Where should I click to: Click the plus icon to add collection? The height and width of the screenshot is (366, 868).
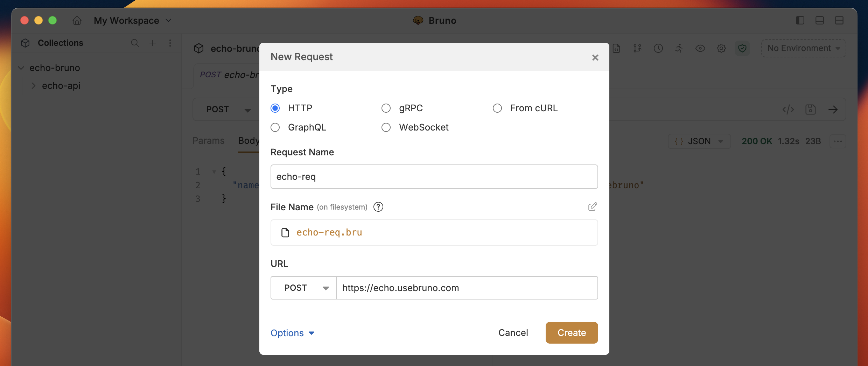[153, 43]
